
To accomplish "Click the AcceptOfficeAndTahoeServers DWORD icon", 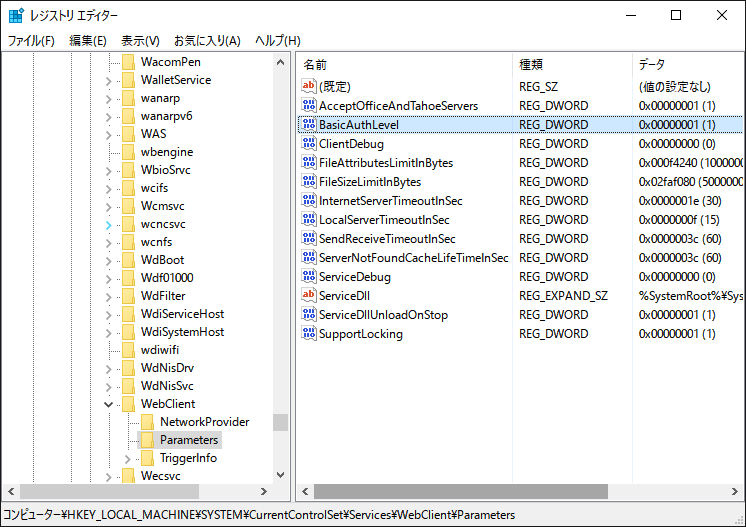I will point(309,106).
